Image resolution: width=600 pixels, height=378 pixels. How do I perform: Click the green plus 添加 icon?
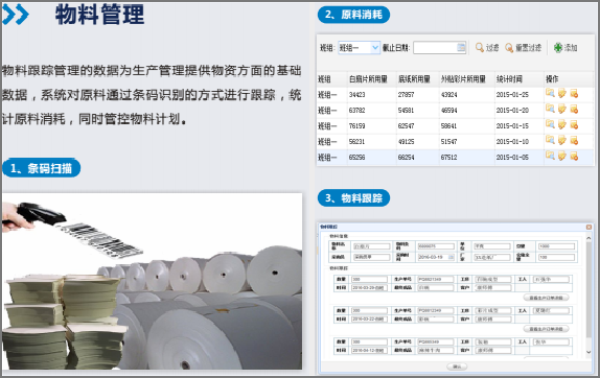pyautogui.click(x=558, y=47)
